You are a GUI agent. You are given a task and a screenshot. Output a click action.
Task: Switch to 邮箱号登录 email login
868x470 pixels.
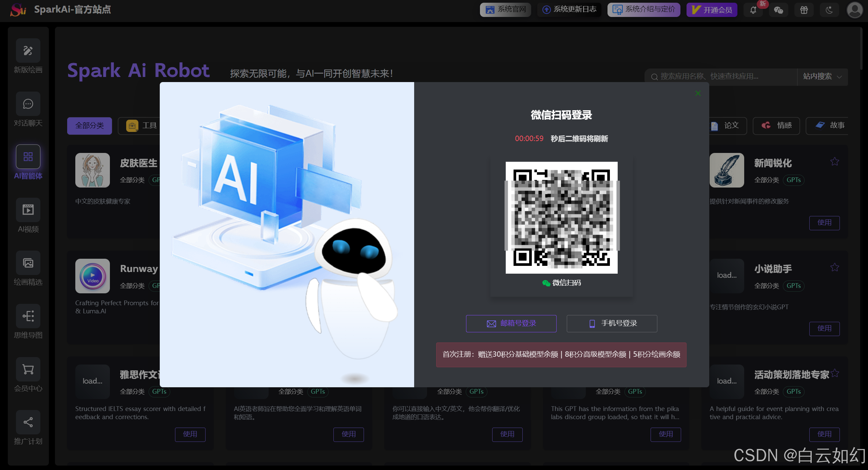pos(511,324)
